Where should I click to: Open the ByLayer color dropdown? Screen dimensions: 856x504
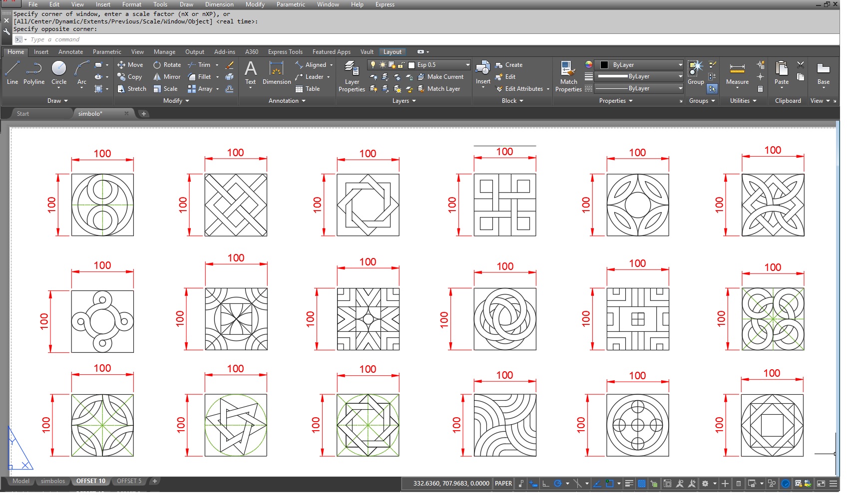pos(680,65)
